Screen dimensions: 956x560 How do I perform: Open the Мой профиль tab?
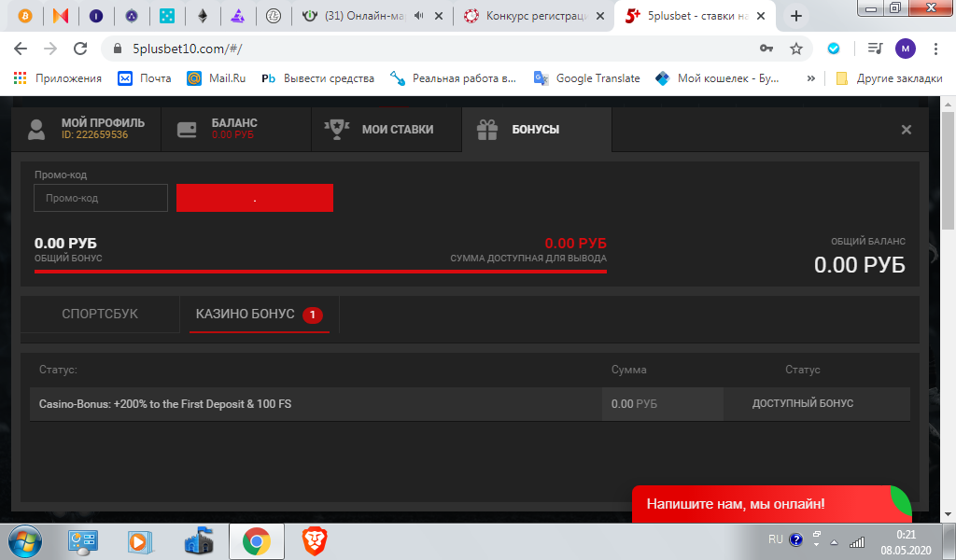point(87,129)
